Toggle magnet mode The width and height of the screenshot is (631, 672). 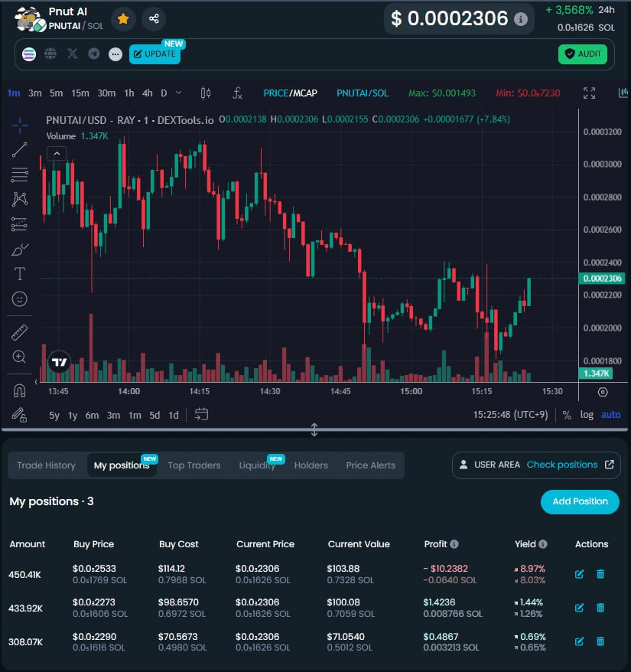tap(20, 391)
